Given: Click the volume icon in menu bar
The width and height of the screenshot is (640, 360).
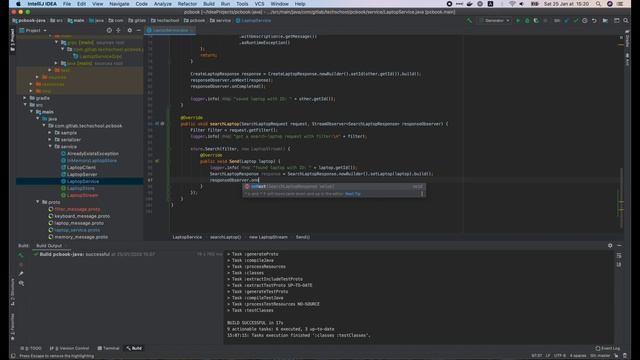Looking at the screenshot, I should tap(522, 4).
